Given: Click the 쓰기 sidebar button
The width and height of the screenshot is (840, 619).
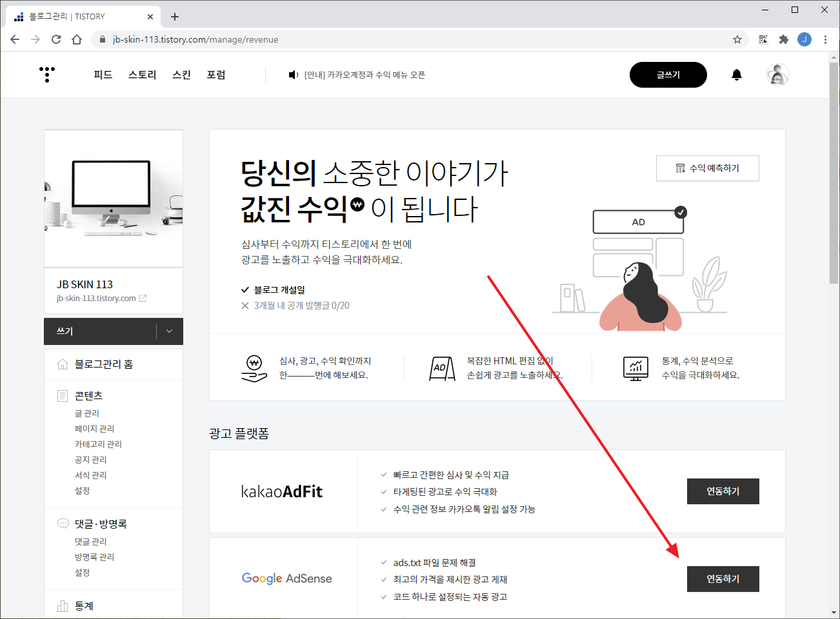Looking at the screenshot, I should click(x=100, y=331).
